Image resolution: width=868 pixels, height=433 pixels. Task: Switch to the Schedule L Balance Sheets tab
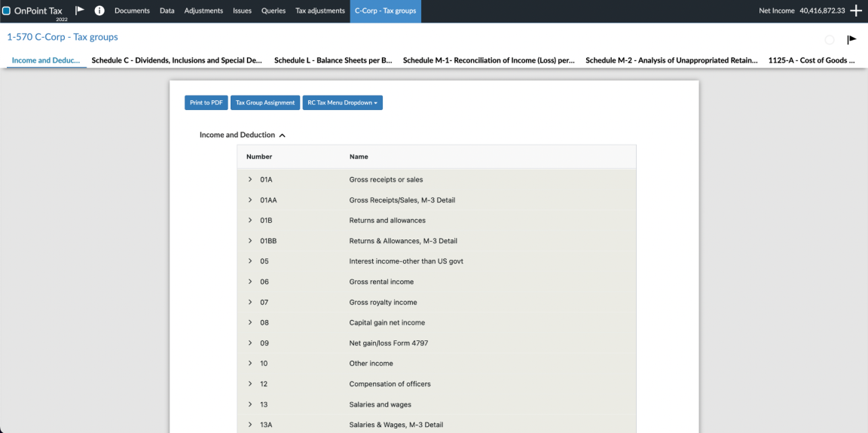(x=333, y=60)
